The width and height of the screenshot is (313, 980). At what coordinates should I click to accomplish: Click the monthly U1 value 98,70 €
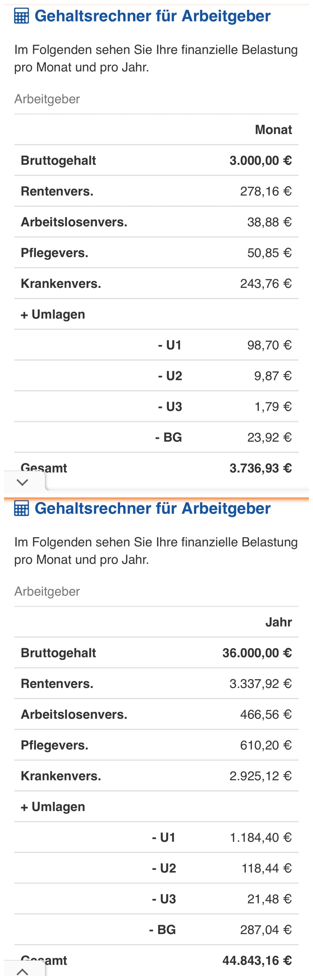tap(269, 345)
